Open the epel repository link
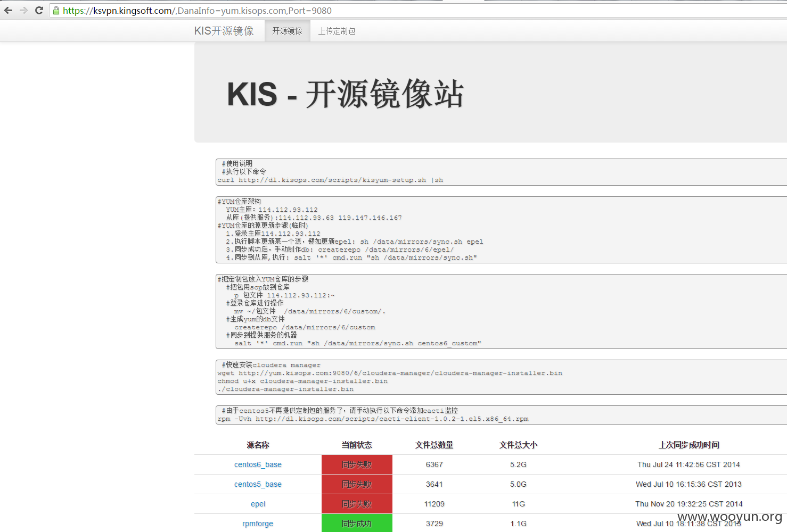Viewport: 787px width, 532px height. (x=258, y=504)
